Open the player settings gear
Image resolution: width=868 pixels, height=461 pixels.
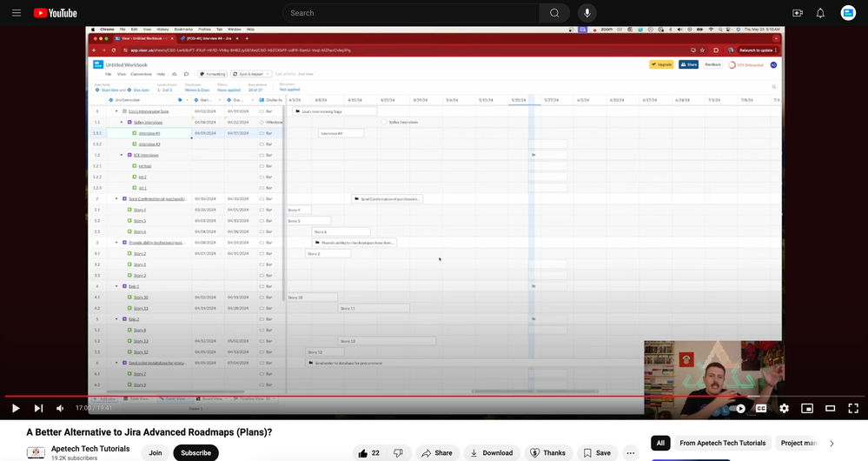click(x=784, y=408)
